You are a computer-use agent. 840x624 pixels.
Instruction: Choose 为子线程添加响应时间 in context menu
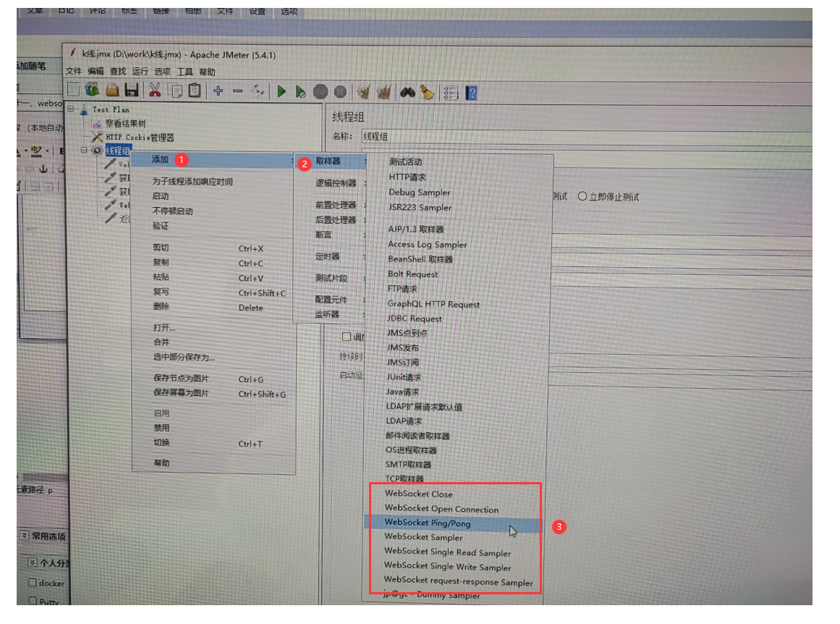[x=192, y=182]
